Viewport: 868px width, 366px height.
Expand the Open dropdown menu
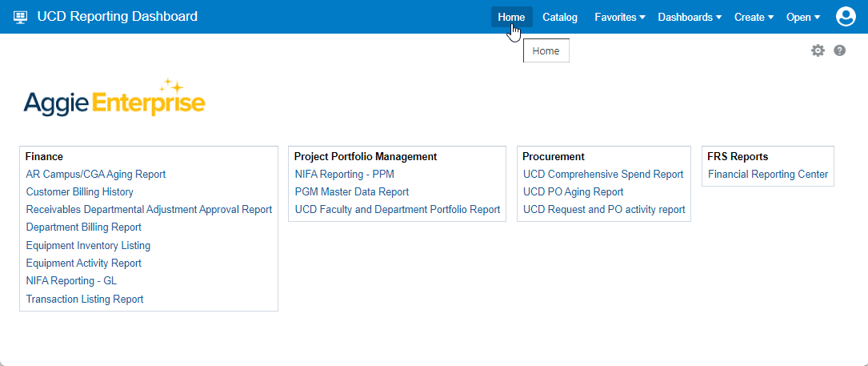click(803, 17)
